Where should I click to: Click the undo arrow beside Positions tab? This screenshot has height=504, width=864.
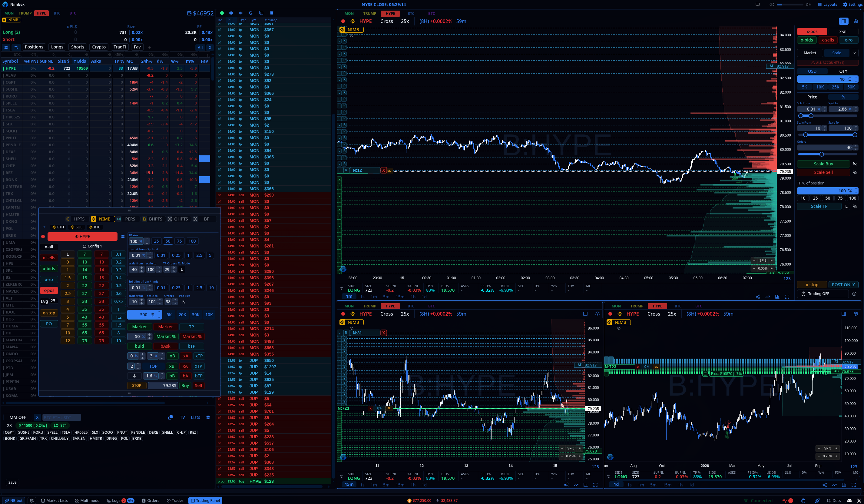16,47
